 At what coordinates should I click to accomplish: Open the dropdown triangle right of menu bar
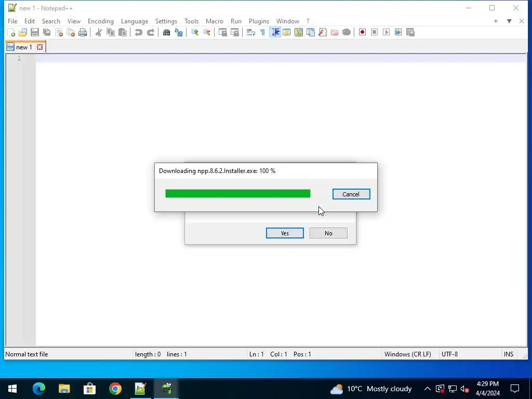coord(509,21)
